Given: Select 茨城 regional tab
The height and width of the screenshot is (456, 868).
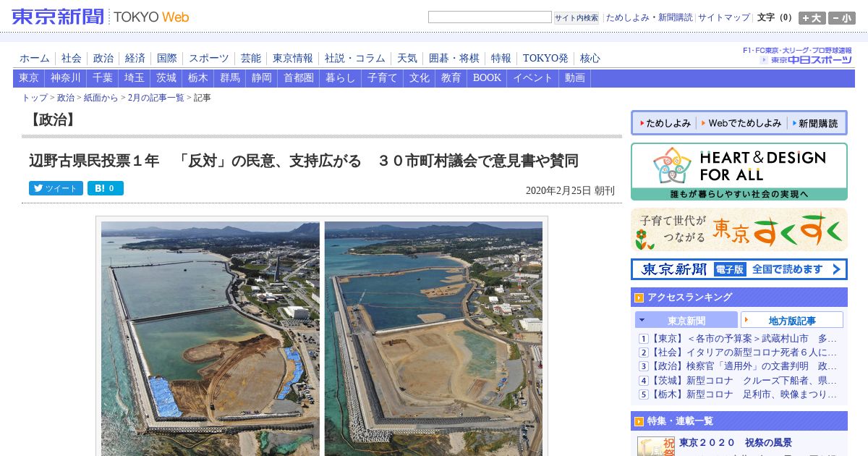Looking at the screenshot, I should [x=166, y=78].
